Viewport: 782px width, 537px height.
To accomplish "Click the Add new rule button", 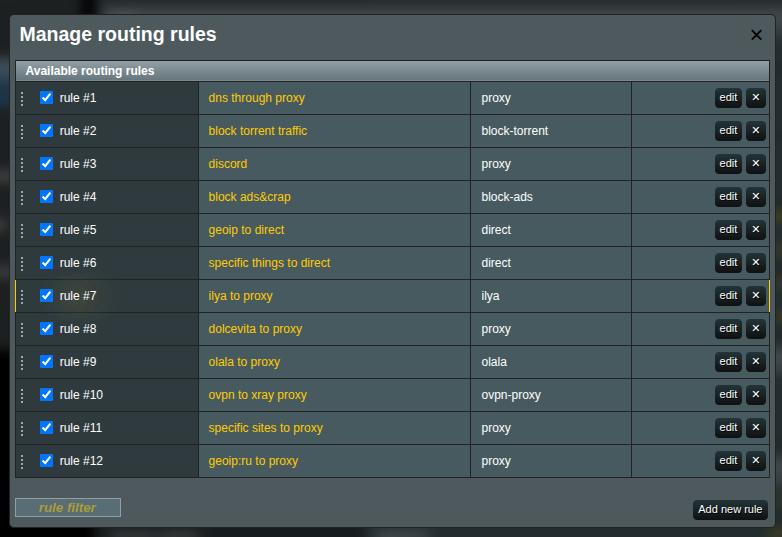I will (x=730, y=510).
